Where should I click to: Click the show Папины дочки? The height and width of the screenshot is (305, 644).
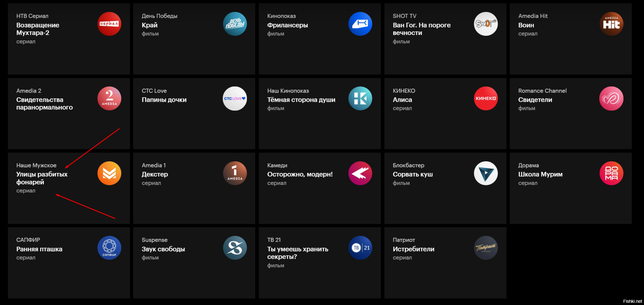(164, 100)
